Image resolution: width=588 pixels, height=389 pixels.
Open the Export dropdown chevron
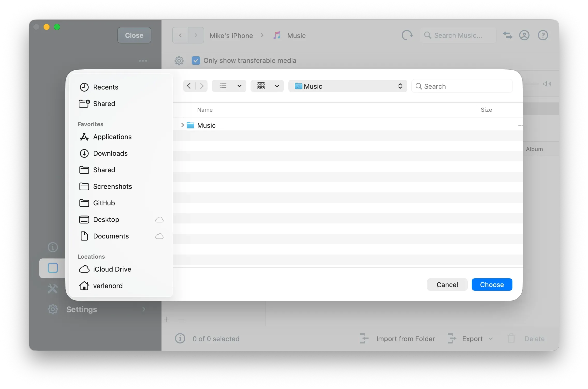[x=491, y=339]
